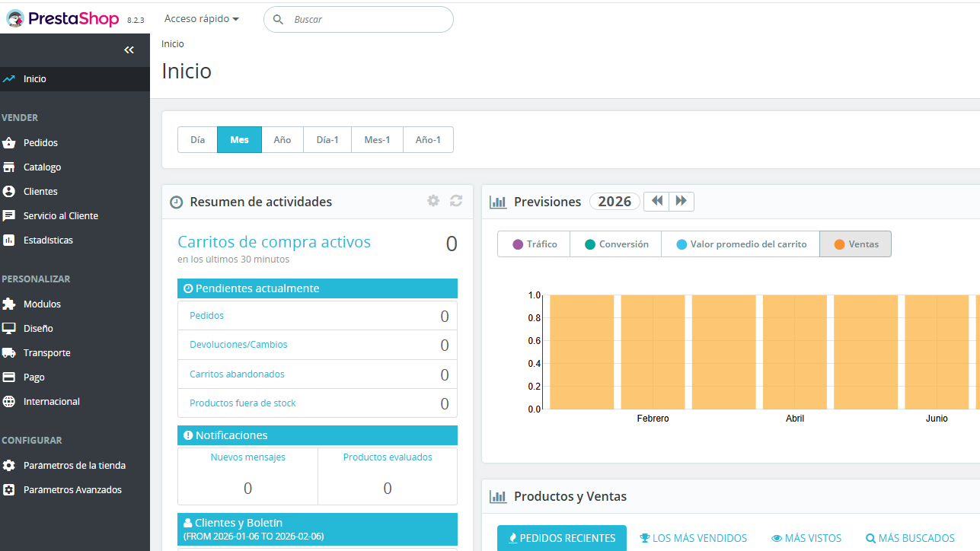Go to previous year in Previsiones
Viewport: 980px width, 551px height.
656,201
